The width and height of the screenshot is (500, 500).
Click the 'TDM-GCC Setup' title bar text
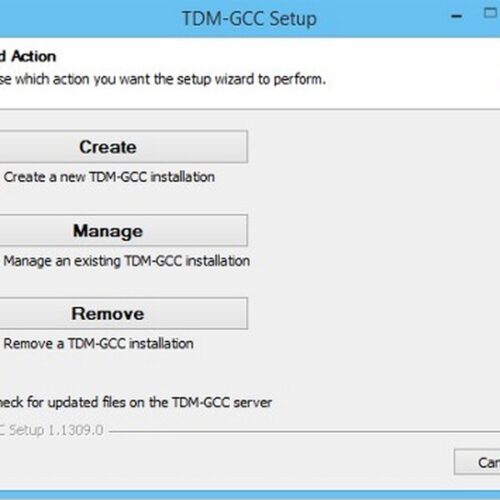tap(249, 19)
